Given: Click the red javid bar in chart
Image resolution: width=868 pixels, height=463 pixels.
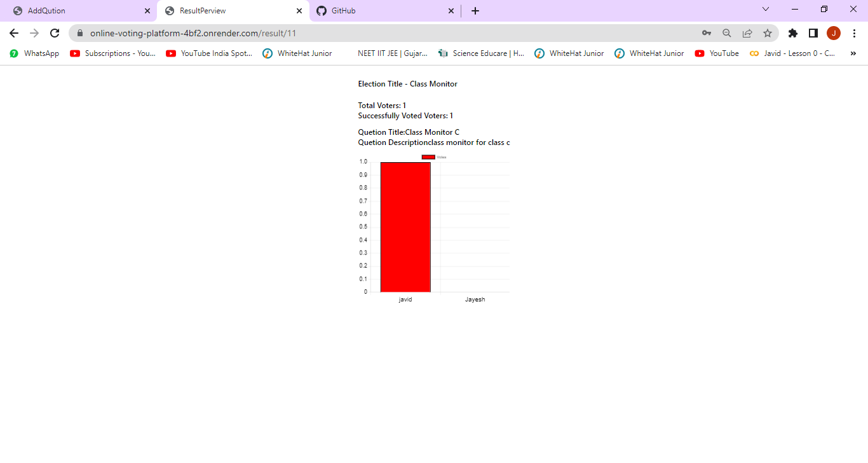Looking at the screenshot, I should tap(405, 227).
